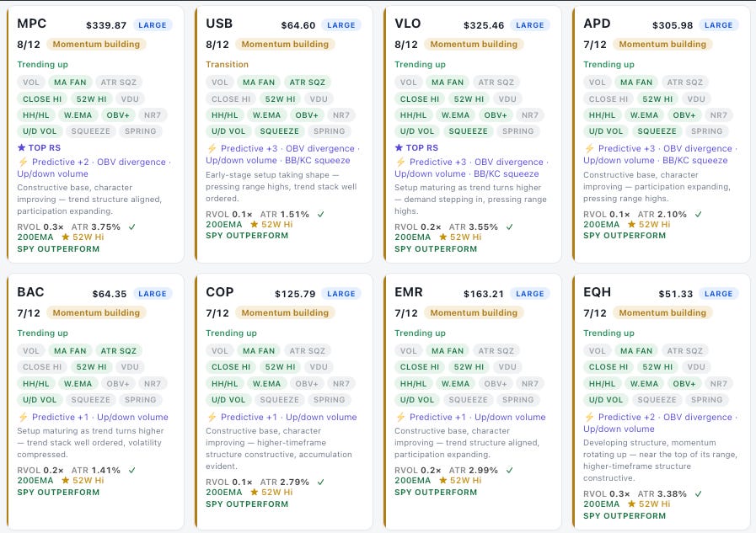The image size is (756, 533).
Task: Click the Transition status on USB card
Action: pos(227,65)
